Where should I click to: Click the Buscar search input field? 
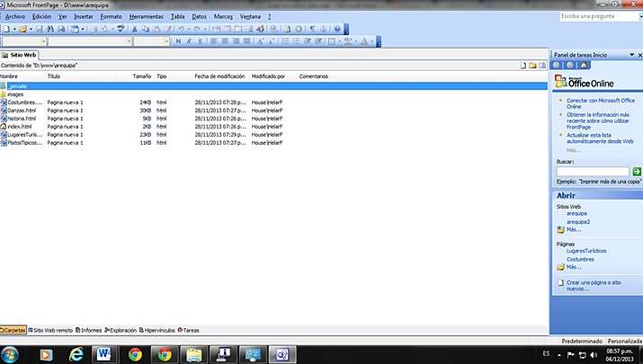coord(593,172)
